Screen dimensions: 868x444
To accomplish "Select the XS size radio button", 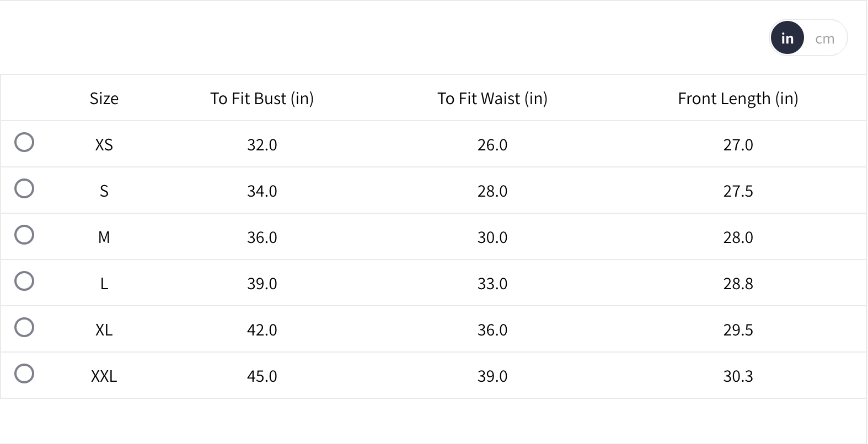I will [x=24, y=142].
